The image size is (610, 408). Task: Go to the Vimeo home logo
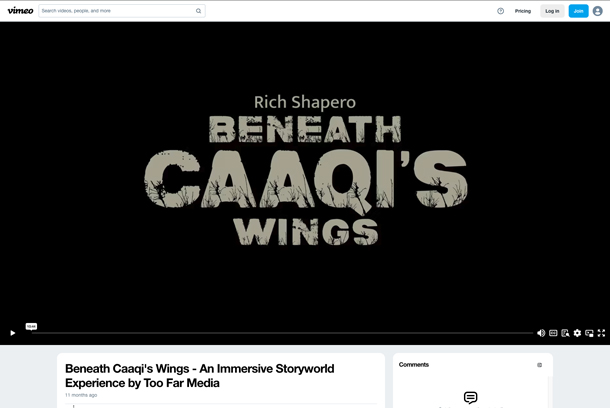20,11
